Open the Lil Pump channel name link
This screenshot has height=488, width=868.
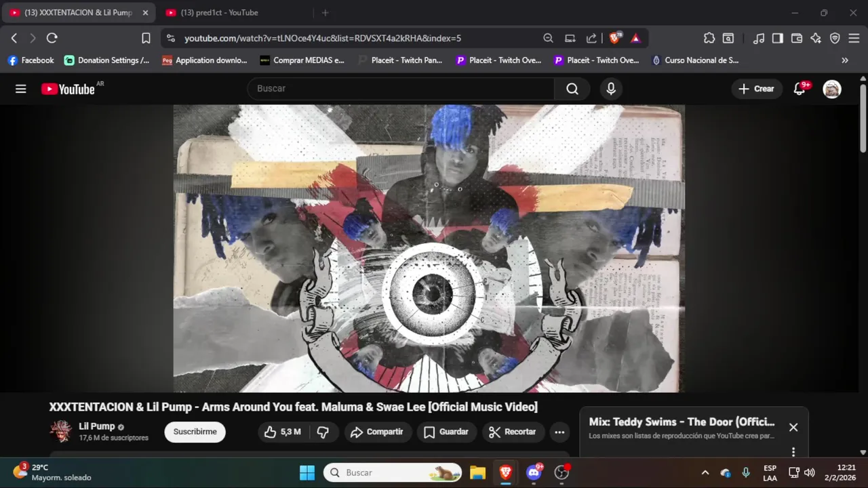click(97, 426)
